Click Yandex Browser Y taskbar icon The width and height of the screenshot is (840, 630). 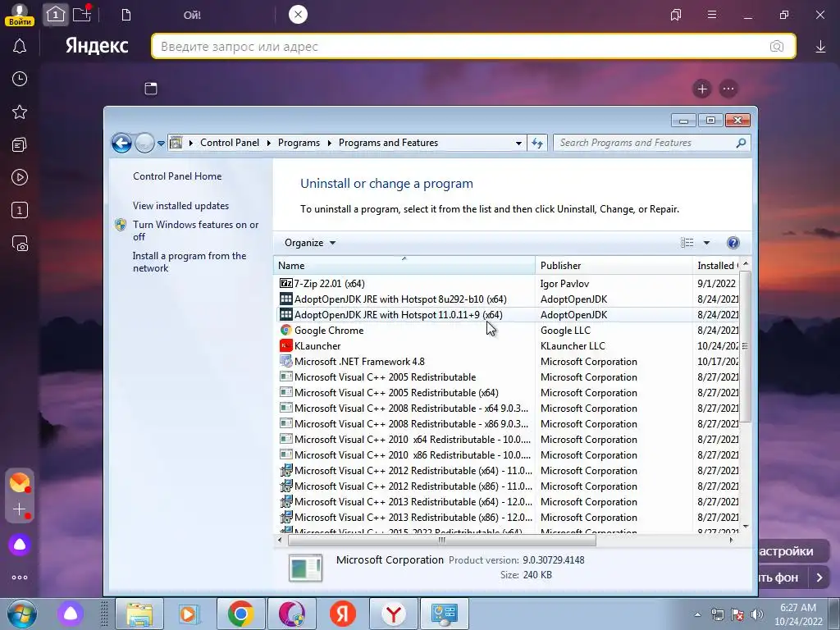[394, 614]
